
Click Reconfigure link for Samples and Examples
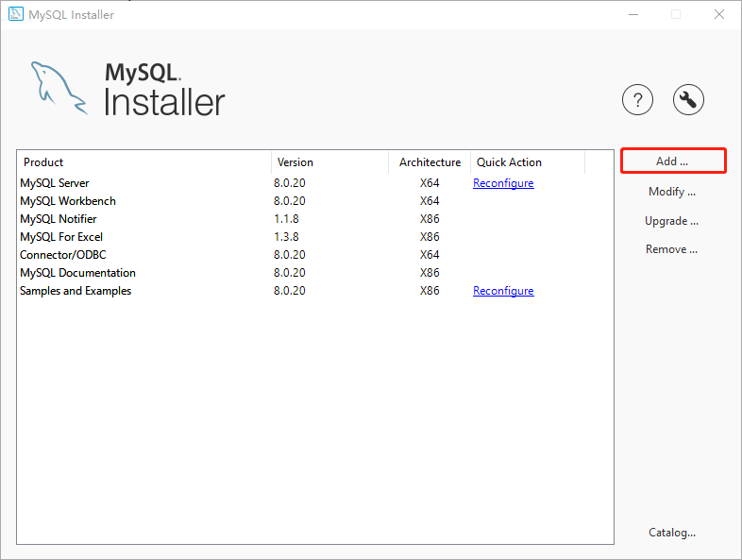[503, 291]
